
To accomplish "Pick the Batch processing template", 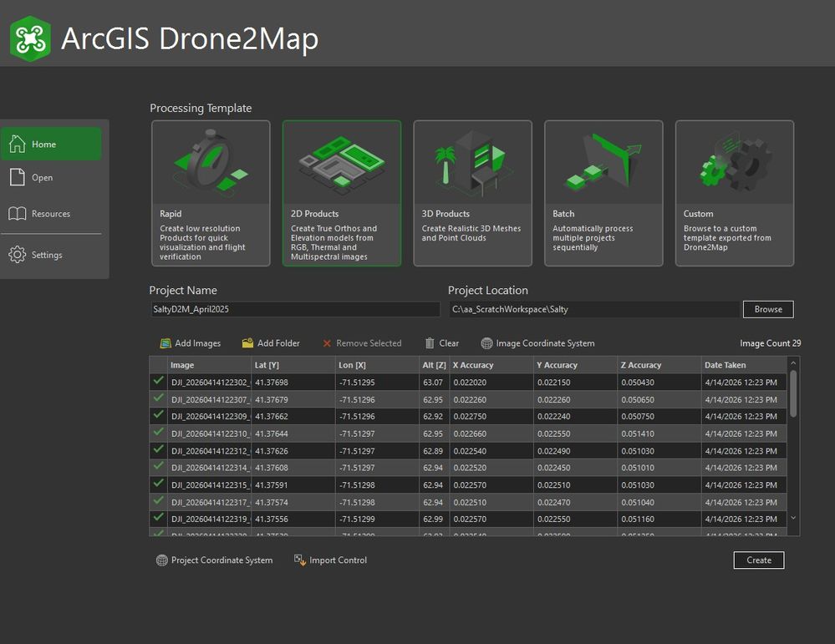I will click(x=603, y=193).
